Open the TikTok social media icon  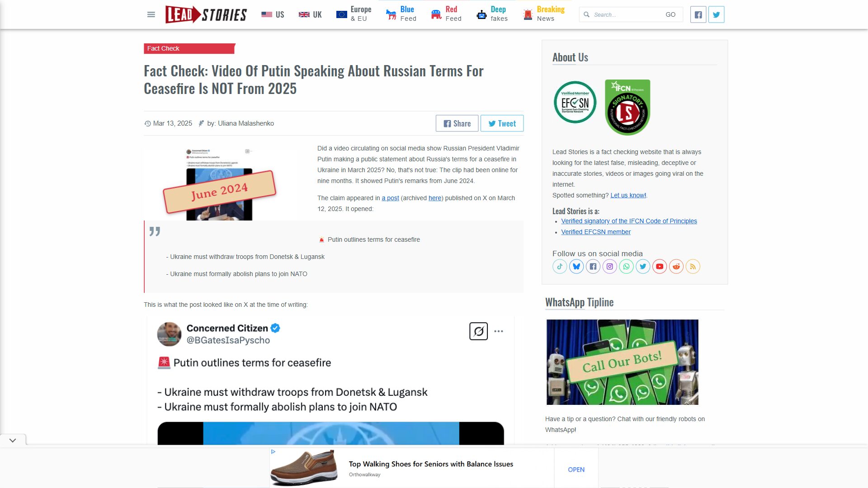[x=560, y=267]
